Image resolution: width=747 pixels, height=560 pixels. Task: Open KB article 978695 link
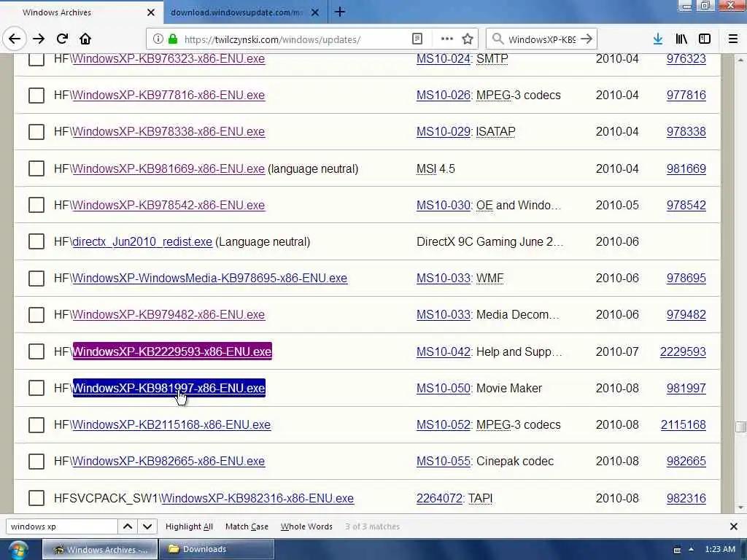point(686,278)
